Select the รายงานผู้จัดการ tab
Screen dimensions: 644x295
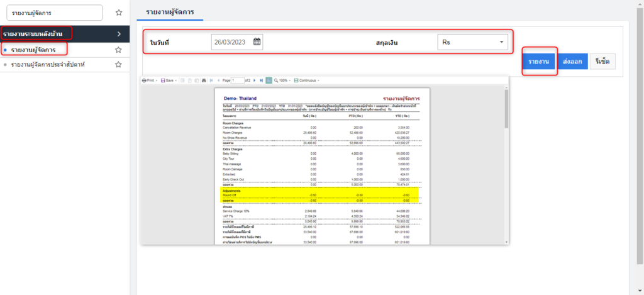coord(170,11)
